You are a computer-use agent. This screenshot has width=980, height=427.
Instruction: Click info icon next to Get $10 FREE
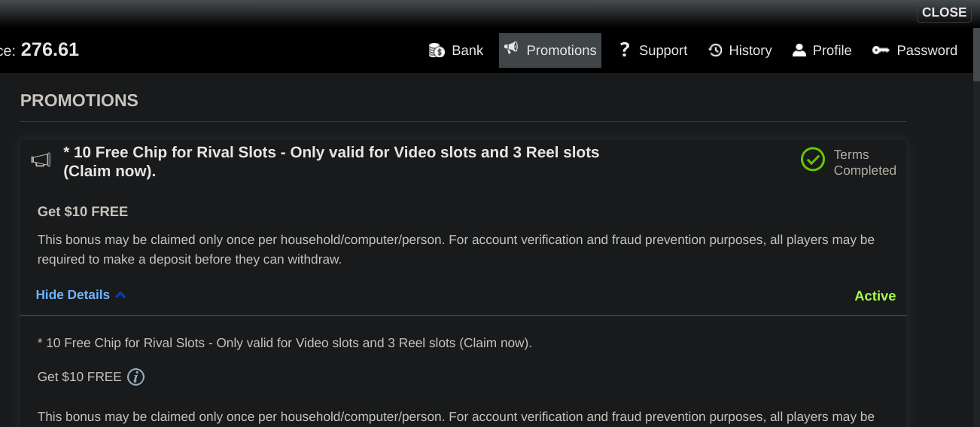coord(135,377)
